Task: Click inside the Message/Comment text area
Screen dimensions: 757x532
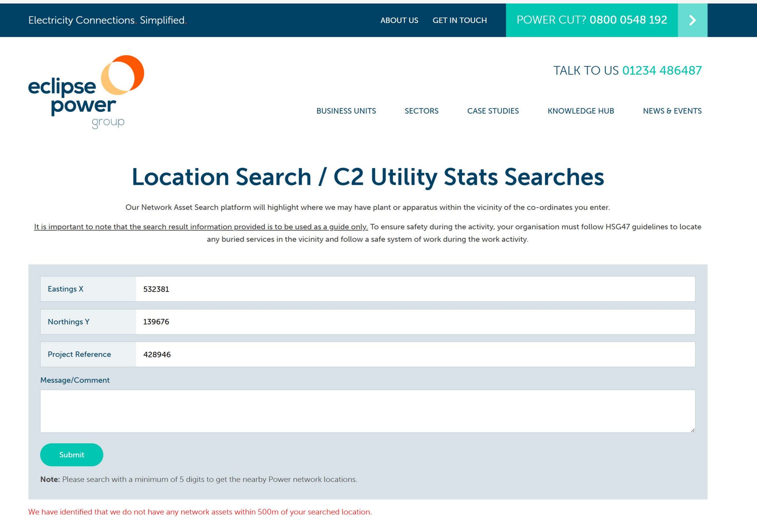Action: coord(367,411)
